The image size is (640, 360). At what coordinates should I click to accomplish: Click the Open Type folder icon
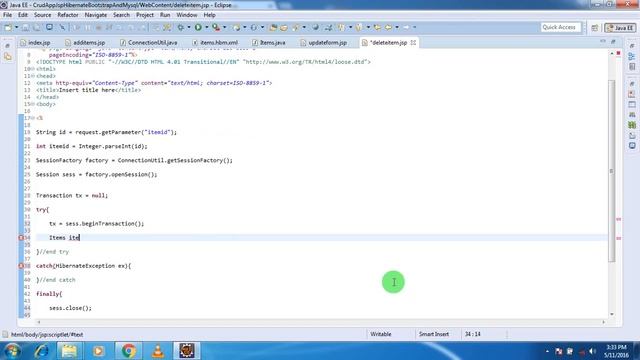tap(273, 27)
